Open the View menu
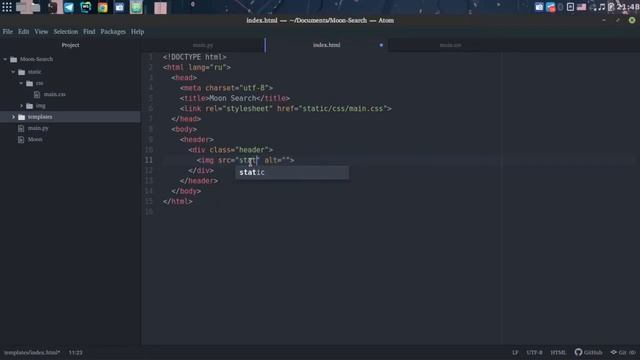The image size is (640, 360). click(41, 31)
